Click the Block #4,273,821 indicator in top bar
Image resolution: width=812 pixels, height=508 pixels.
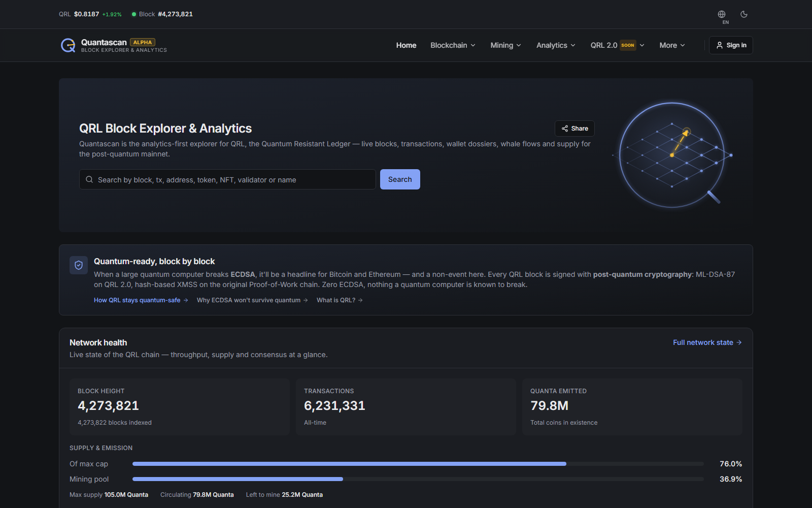click(x=162, y=14)
